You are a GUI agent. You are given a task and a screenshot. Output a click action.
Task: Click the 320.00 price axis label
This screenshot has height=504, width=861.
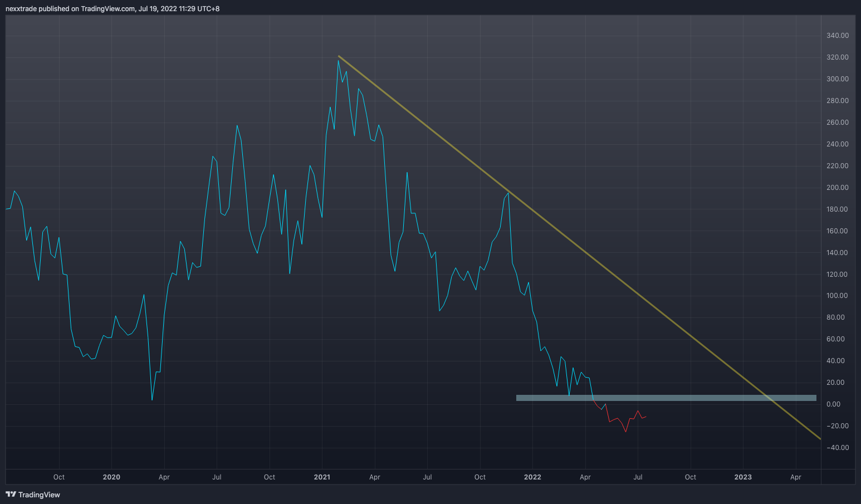(x=838, y=57)
